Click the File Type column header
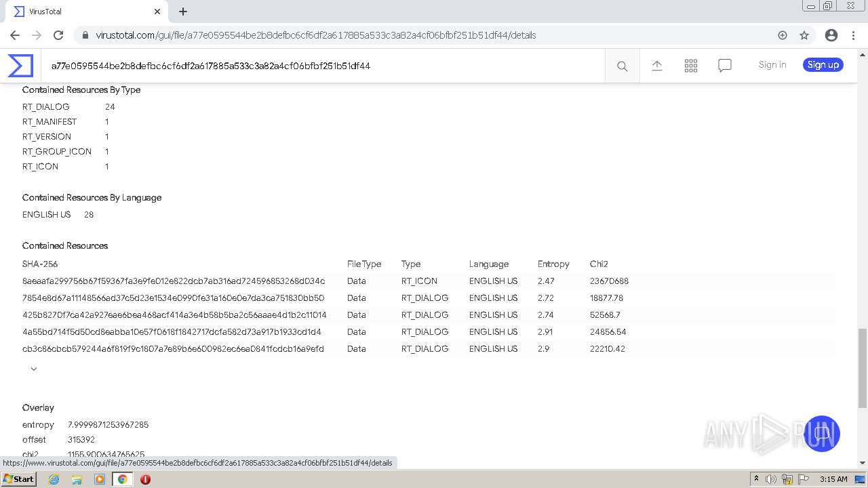868x488 pixels. [x=364, y=264]
